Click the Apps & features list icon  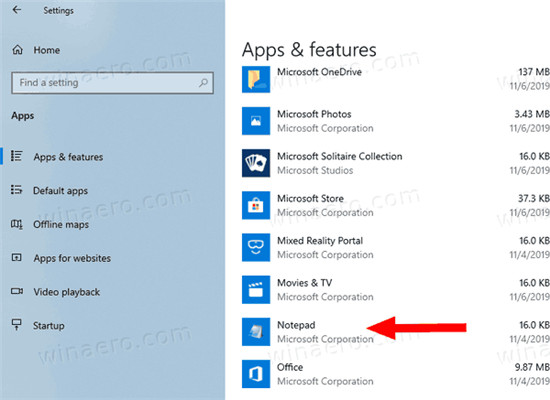click(x=16, y=155)
